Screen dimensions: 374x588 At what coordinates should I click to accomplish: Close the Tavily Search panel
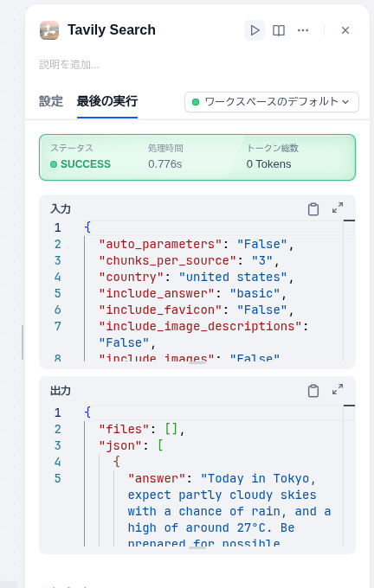[x=345, y=30]
